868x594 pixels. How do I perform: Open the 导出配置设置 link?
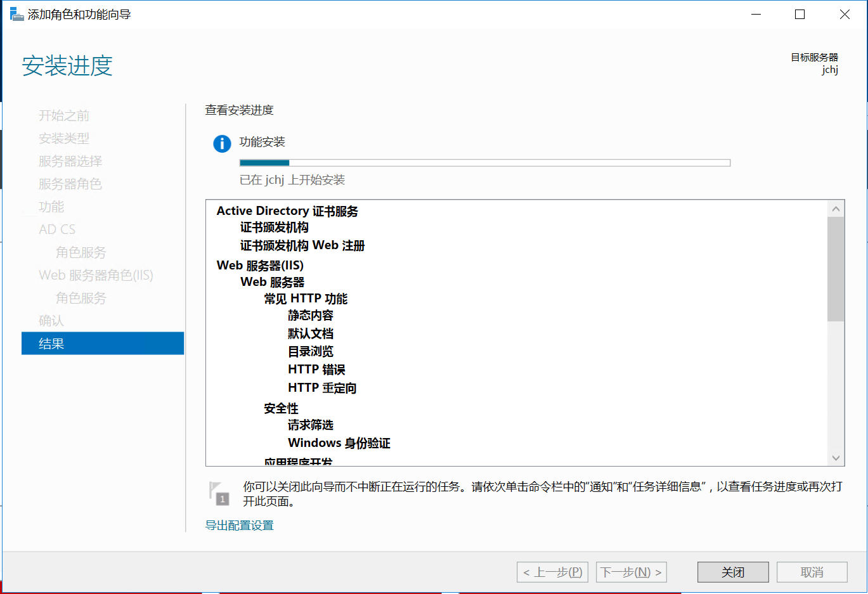coord(240,526)
